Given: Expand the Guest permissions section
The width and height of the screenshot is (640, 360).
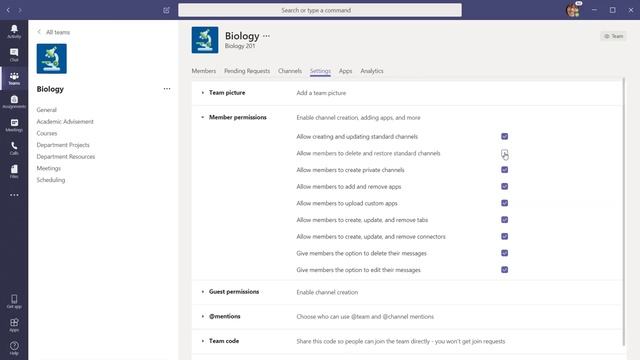Looking at the screenshot, I should coord(202,292).
